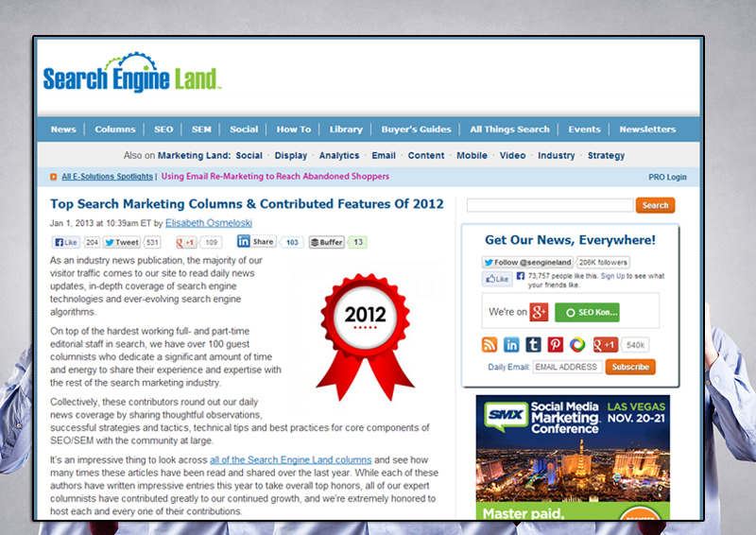Click the 206K followers count
Image resolution: width=756 pixels, height=535 pixels.
click(x=603, y=263)
